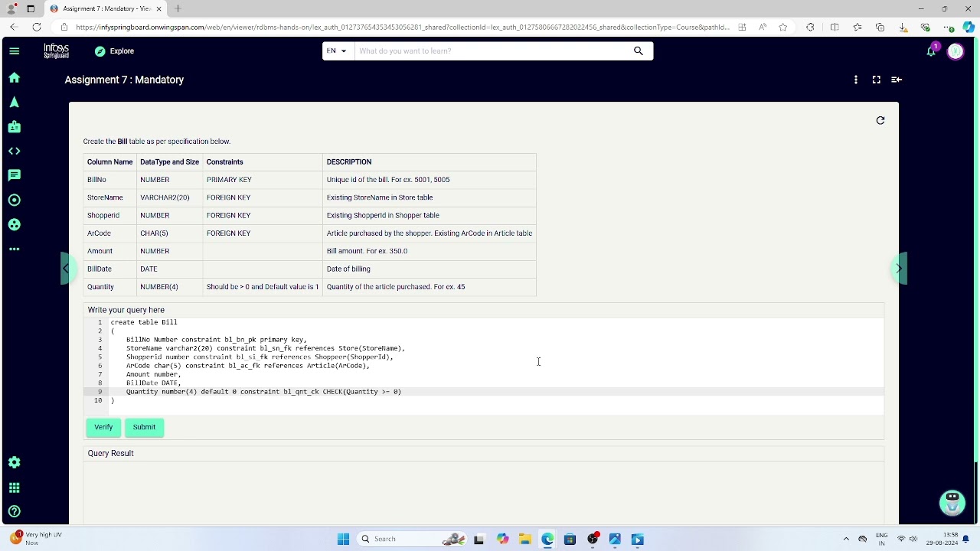Show hidden system tray icons
Image resolution: width=980 pixels, height=551 pixels.
click(846, 540)
